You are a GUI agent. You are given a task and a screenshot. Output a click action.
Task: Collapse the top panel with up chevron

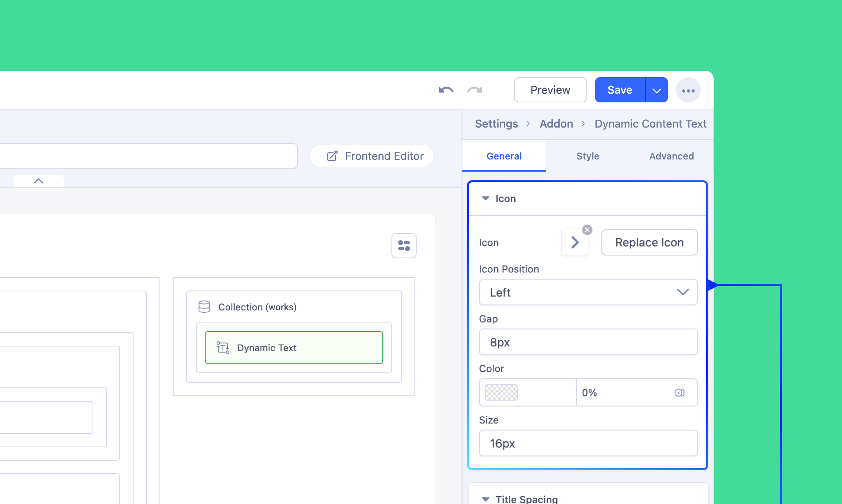point(39,181)
